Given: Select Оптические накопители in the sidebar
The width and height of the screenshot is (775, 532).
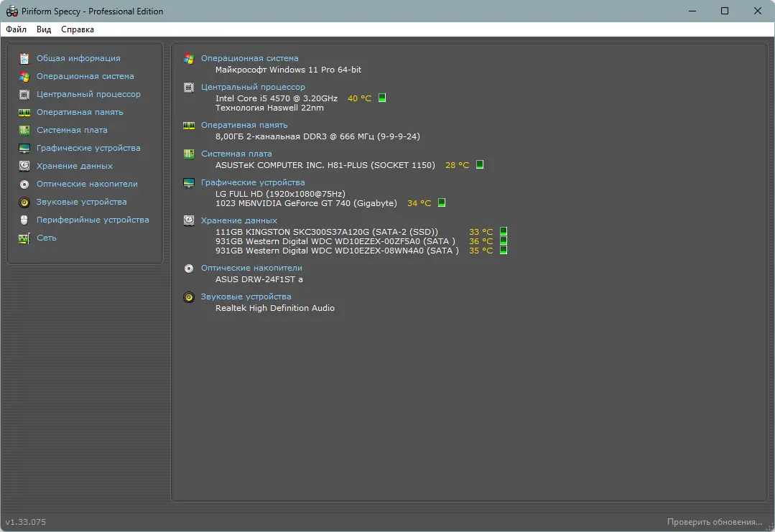Looking at the screenshot, I should tap(87, 184).
